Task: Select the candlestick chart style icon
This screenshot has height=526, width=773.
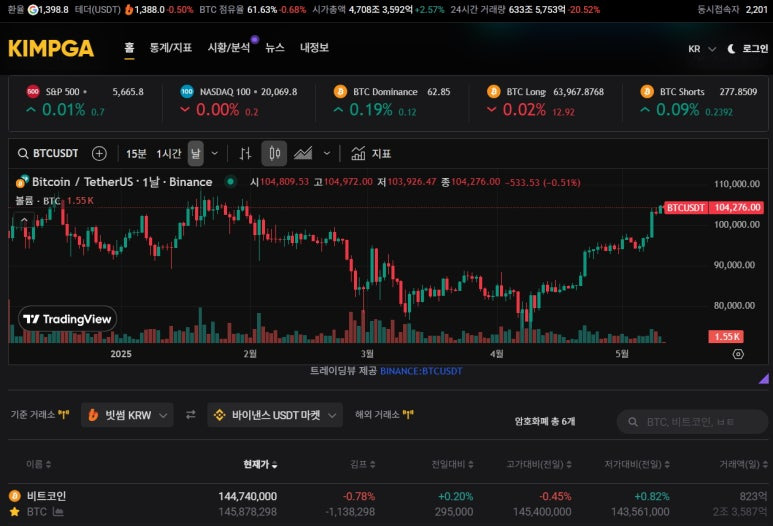Action: point(275,154)
